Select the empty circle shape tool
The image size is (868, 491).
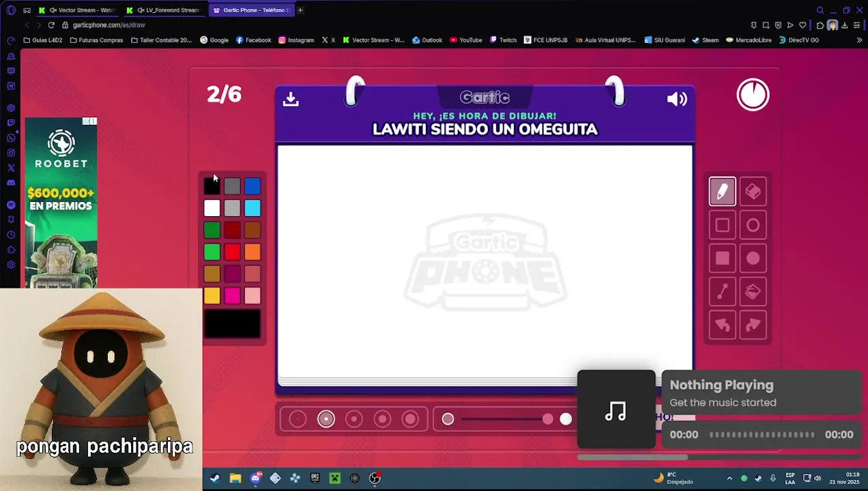pos(753,225)
